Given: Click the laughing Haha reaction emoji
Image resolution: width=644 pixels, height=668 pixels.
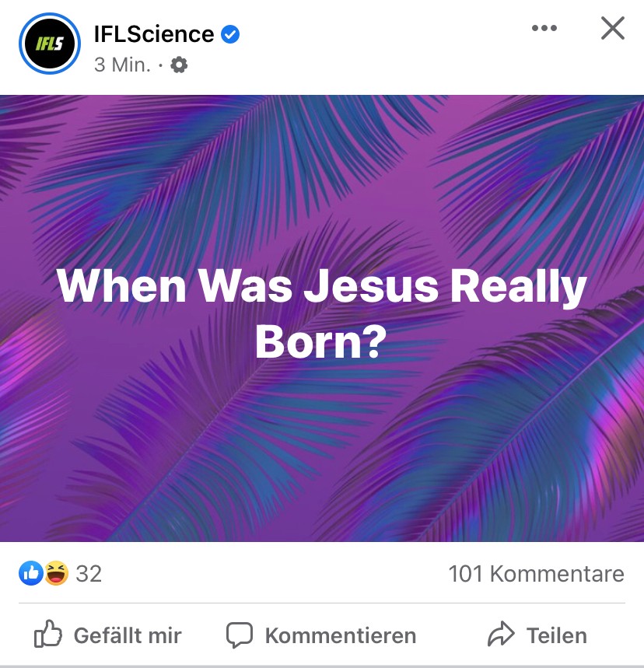Looking at the screenshot, I should (x=55, y=574).
